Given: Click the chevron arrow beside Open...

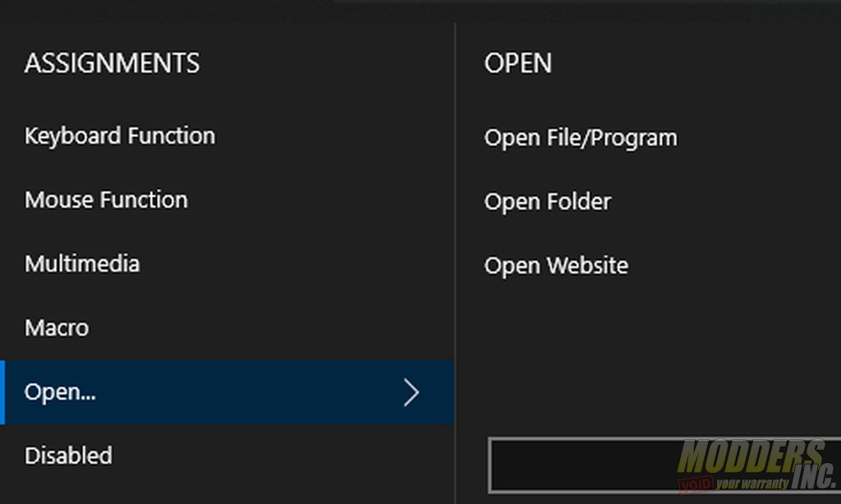Looking at the screenshot, I should click(411, 392).
